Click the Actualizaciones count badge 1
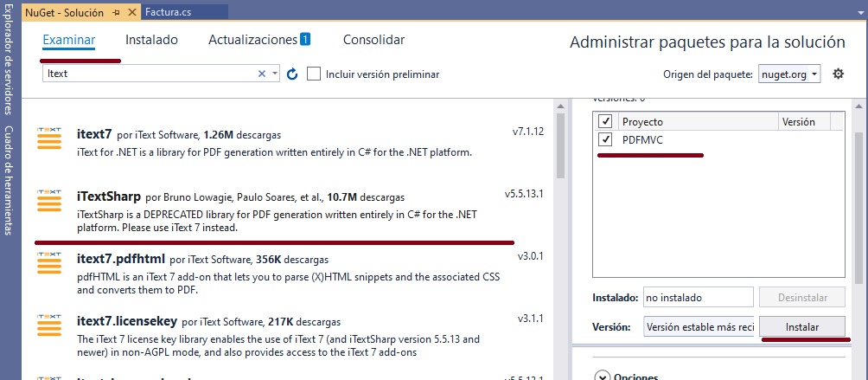868x380 pixels. pyautogui.click(x=305, y=39)
